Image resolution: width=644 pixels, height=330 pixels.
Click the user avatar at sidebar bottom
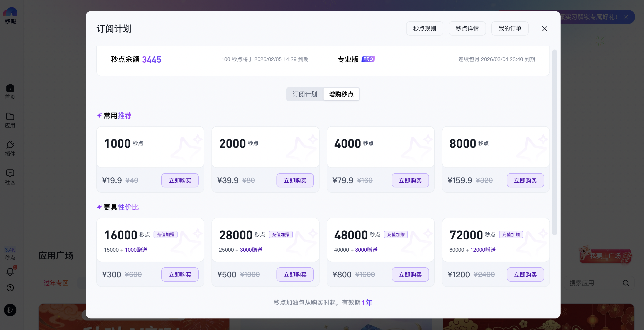click(10, 310)
